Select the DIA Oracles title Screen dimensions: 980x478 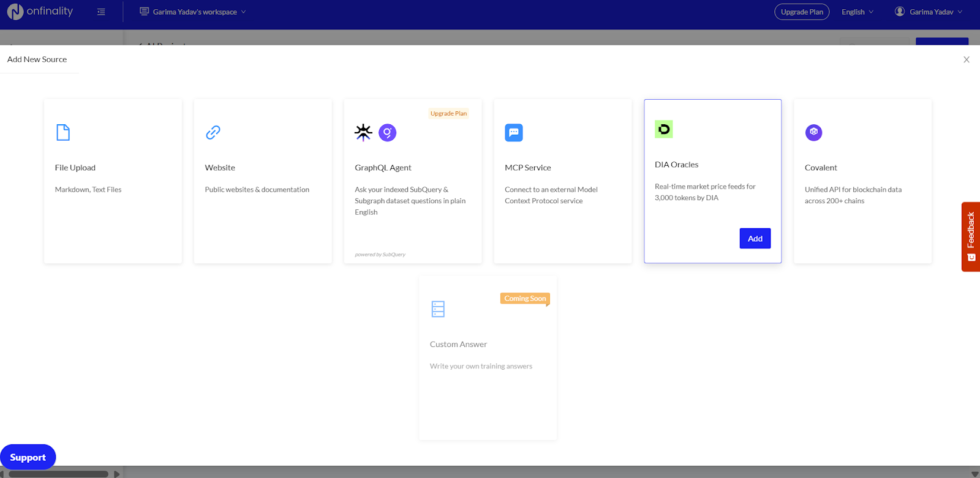[677, 165]
